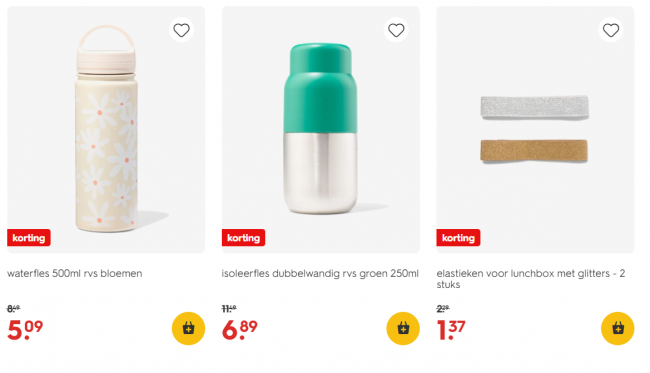Add glitter elastieken to shopping basket
The height and width of the screenshot is (373, 650).
pos(618,328)
